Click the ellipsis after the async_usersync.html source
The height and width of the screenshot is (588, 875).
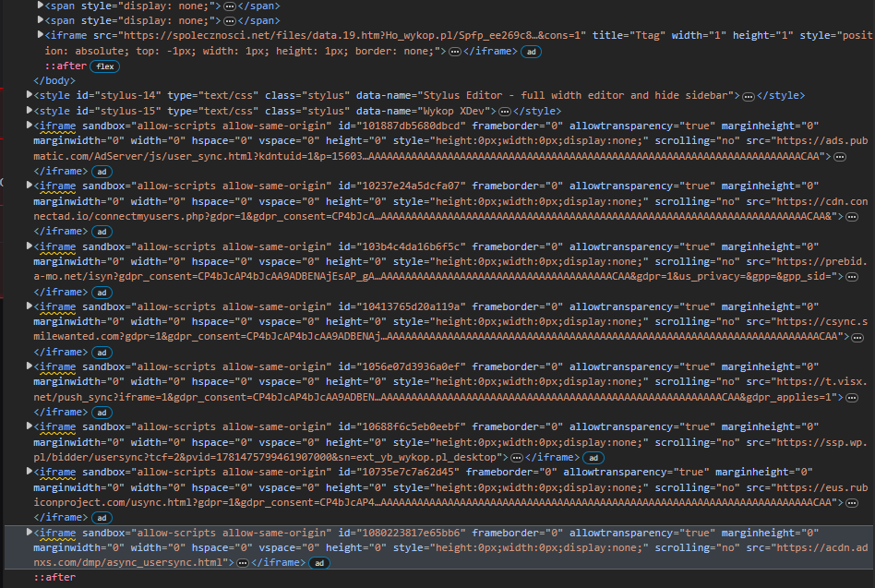pyautogui.click(x=242, y=563)
